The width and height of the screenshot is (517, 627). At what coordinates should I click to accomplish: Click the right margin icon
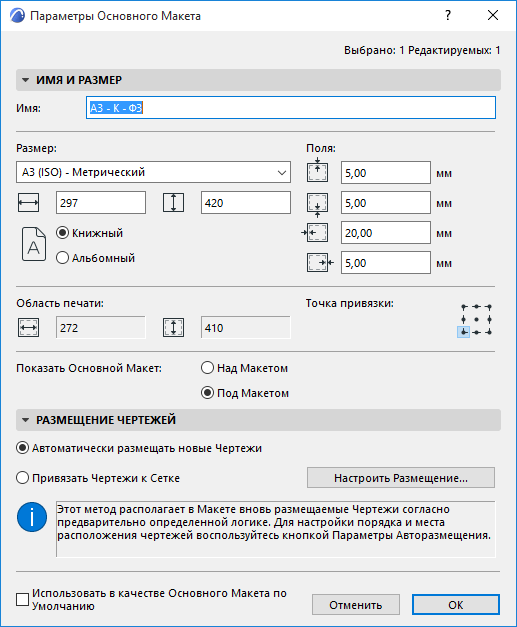coord(320,263)
